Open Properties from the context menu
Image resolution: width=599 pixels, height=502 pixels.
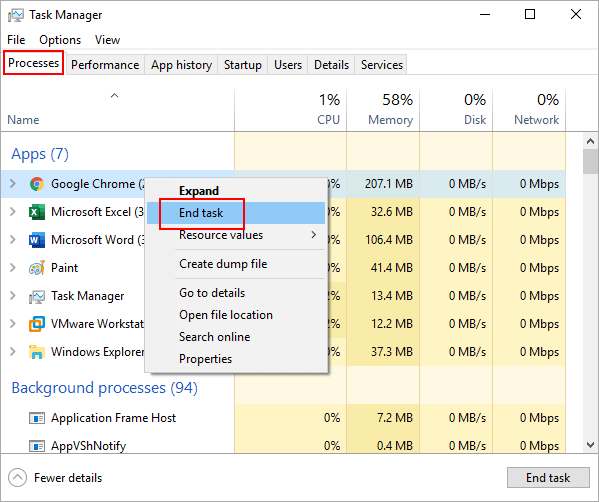pyautogui.click(x=236, y=359)
